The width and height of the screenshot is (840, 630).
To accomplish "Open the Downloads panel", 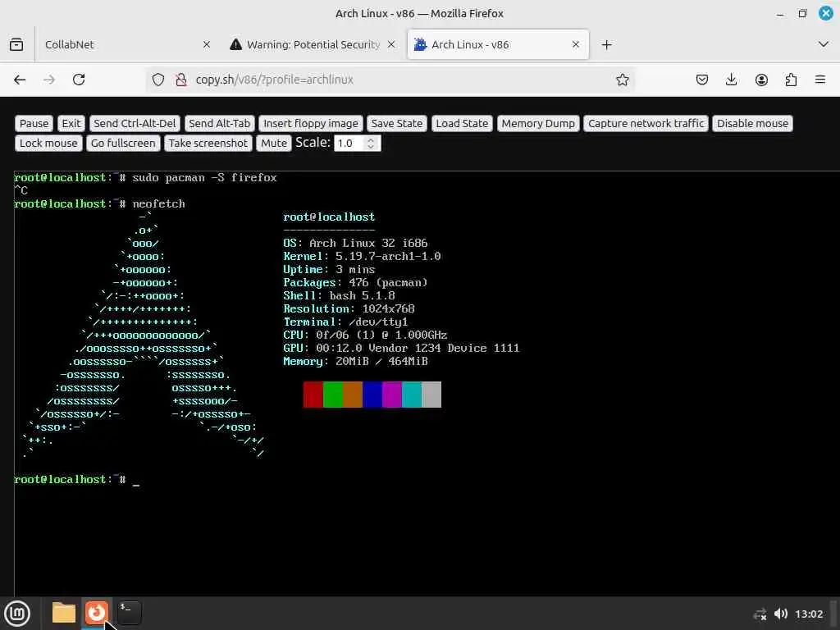I will click(x=731, y=80).
